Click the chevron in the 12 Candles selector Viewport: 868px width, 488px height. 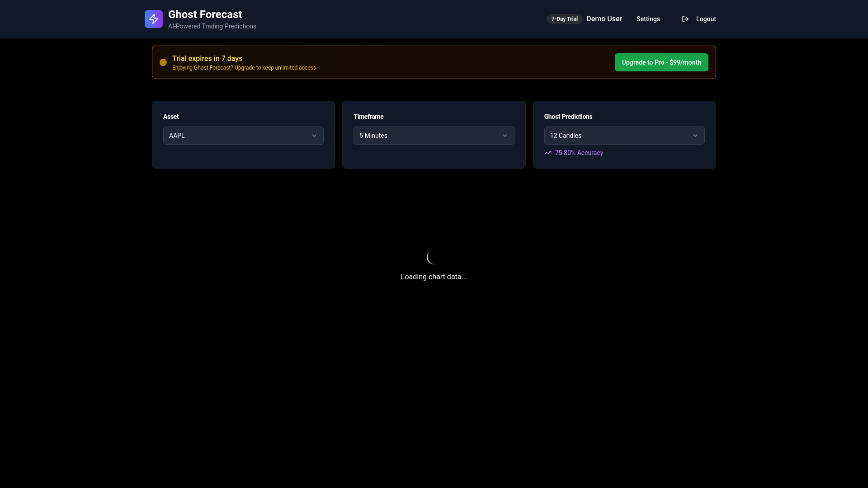(x=695, y=136)
